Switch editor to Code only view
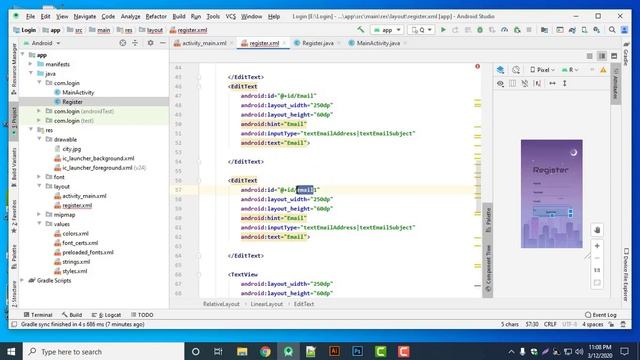 pos(589,56)
